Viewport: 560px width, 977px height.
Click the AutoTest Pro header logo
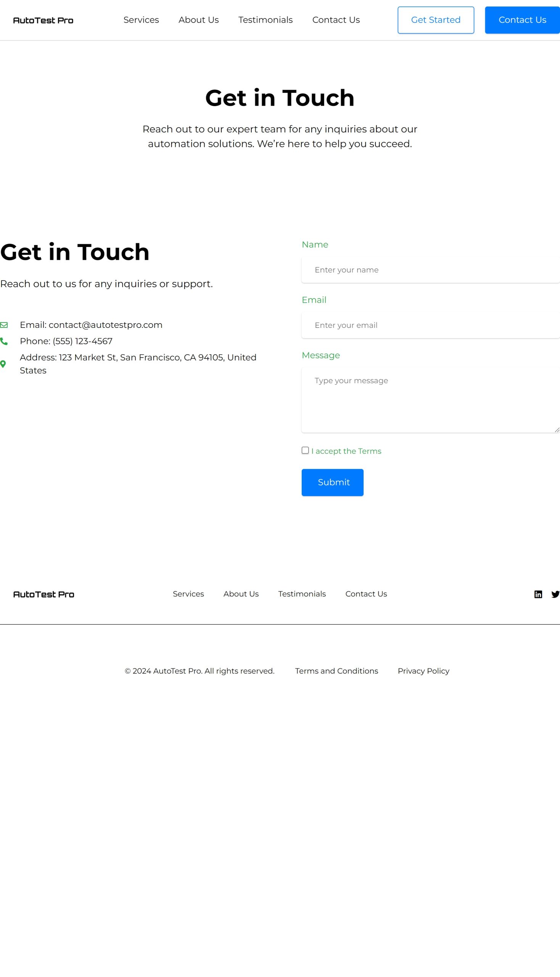pos(43,20)
